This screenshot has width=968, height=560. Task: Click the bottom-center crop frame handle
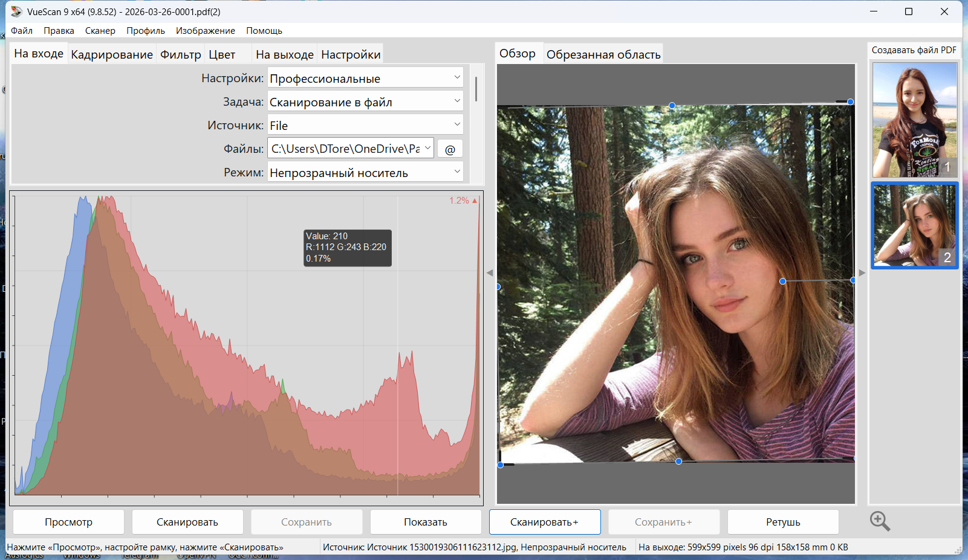coord(678,462)
